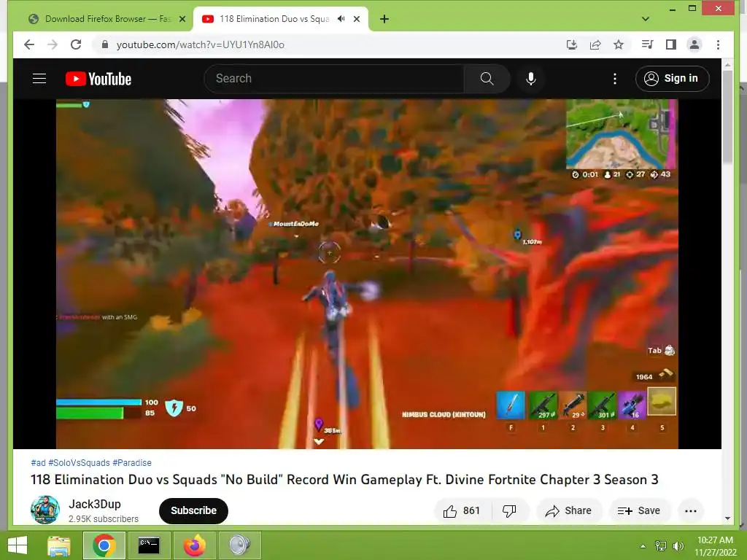Open the speaker app in taskbar

[239, 545]
